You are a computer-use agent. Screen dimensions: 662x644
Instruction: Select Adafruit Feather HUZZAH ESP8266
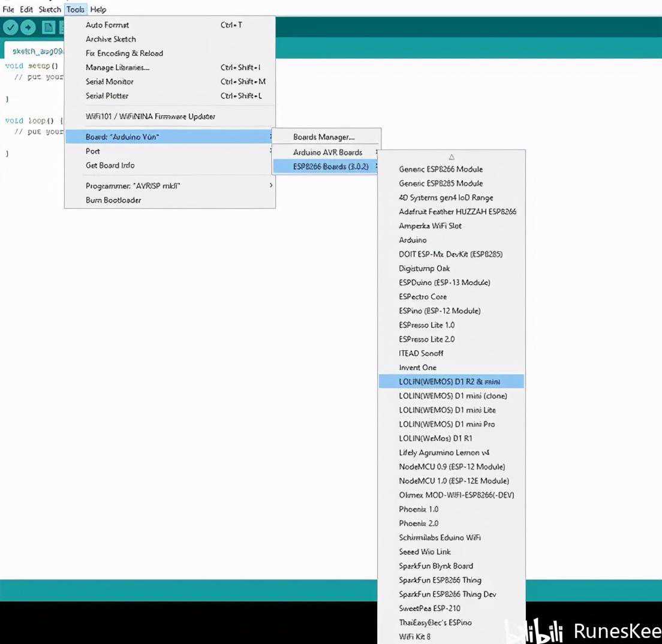coord(452,212)
